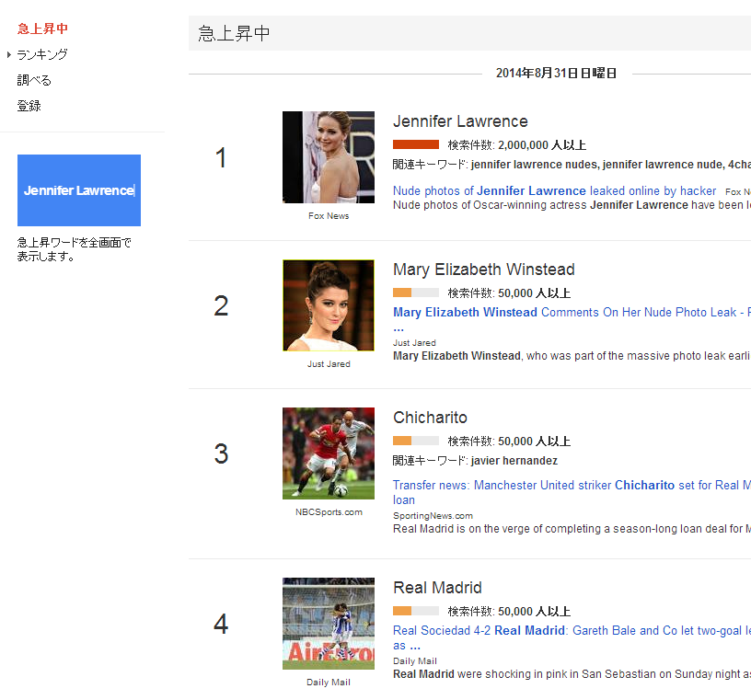The height and width of the screenshot is (700, 751).
Task: Click the Mary Elizabeth Winstead thumbnail image
Action: (329, 305)
